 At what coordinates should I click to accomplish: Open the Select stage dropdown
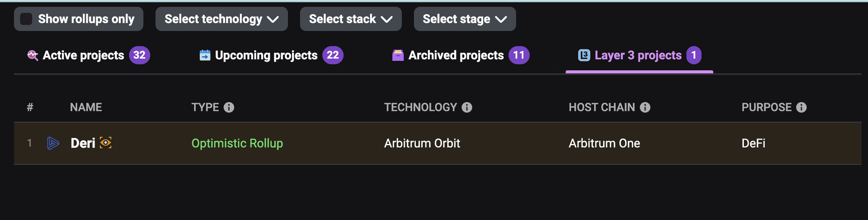[464, 19]
